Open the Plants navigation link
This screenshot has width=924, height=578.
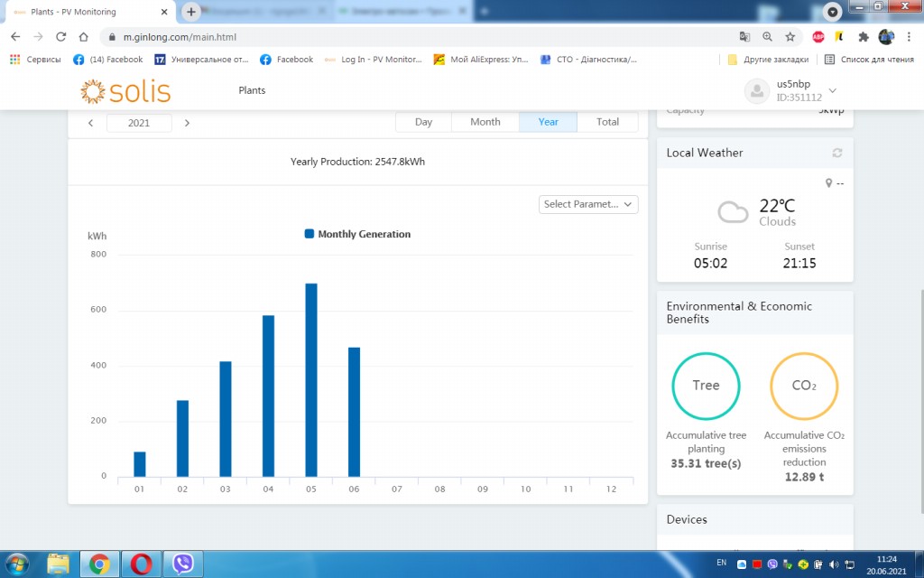pyautogui.click(x=252, y=90)
